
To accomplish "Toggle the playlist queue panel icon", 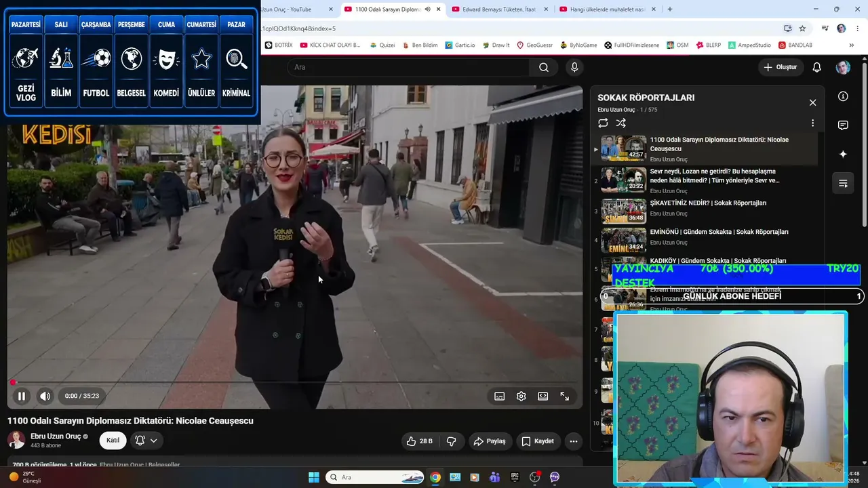I will 843,183.
